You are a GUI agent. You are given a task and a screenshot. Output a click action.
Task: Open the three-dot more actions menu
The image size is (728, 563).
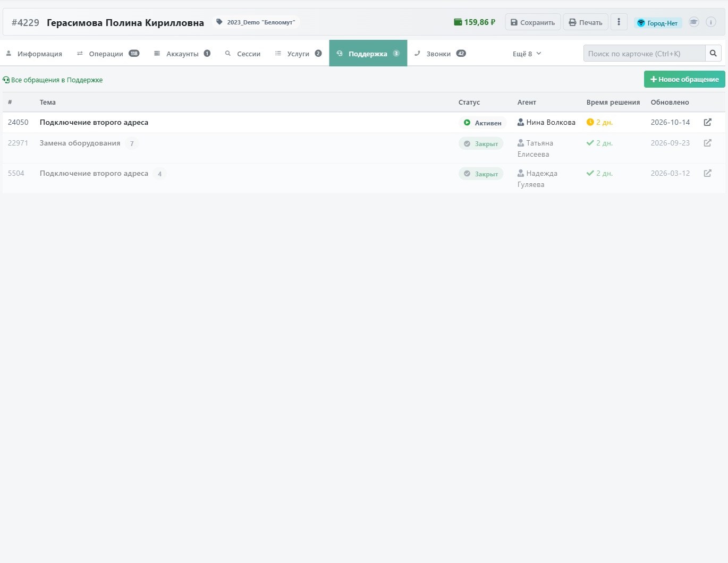tap(619, 22)
